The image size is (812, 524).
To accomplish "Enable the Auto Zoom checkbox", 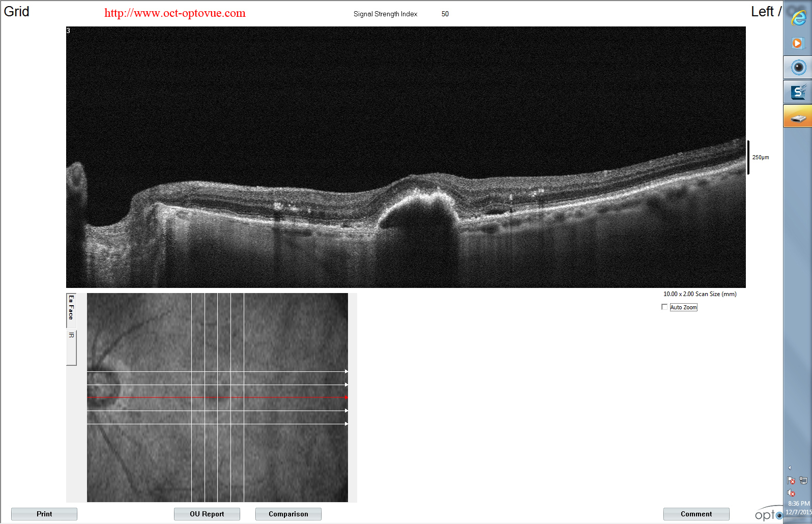I will coord(664,307).
